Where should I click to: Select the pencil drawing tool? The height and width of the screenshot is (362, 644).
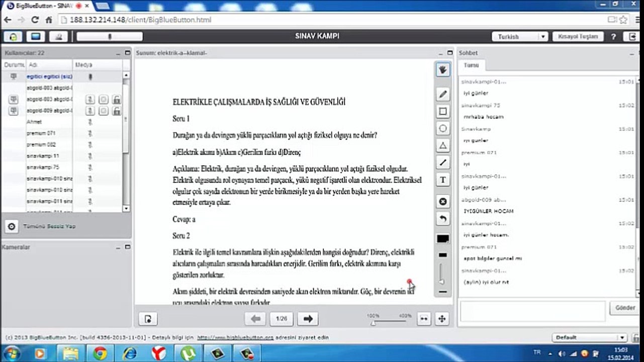pyautogui.click(x=442, y=94)
